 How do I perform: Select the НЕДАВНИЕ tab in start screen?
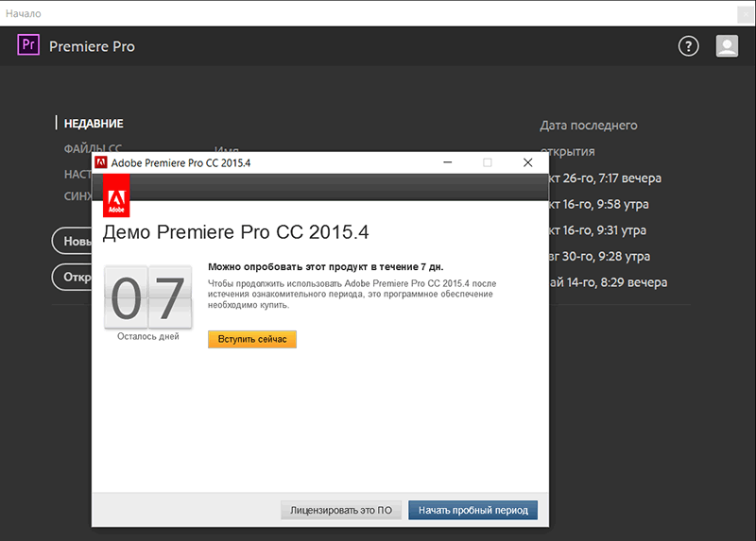94,124
